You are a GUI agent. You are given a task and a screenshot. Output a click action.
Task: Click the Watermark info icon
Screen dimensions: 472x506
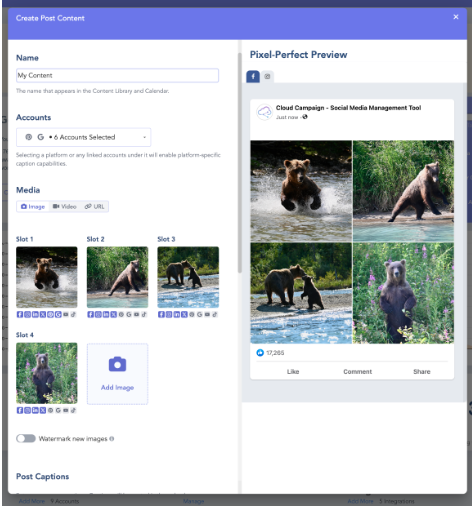[x=112, y=439]
